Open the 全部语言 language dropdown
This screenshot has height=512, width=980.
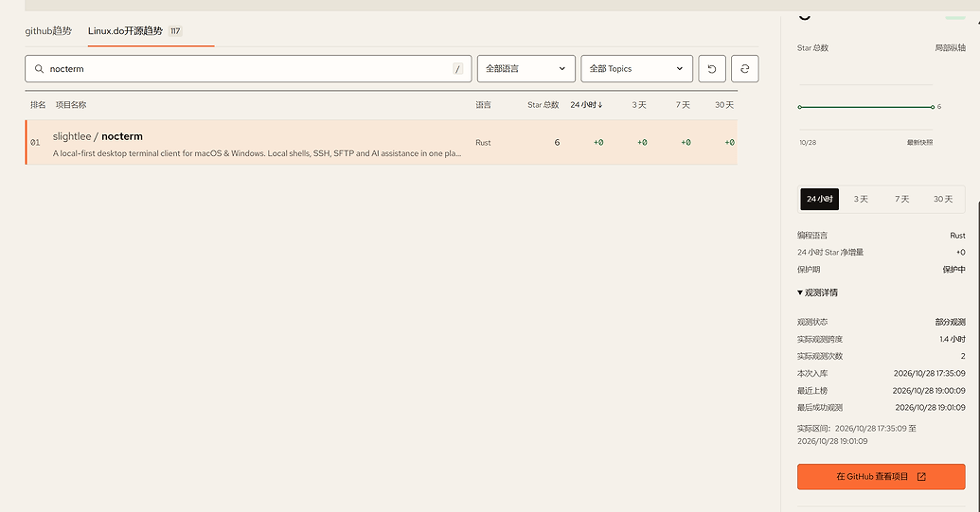point(526,69)
